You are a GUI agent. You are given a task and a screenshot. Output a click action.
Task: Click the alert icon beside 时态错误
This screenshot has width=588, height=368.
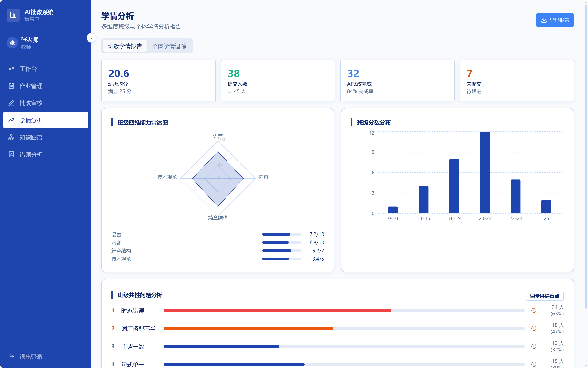533,310
